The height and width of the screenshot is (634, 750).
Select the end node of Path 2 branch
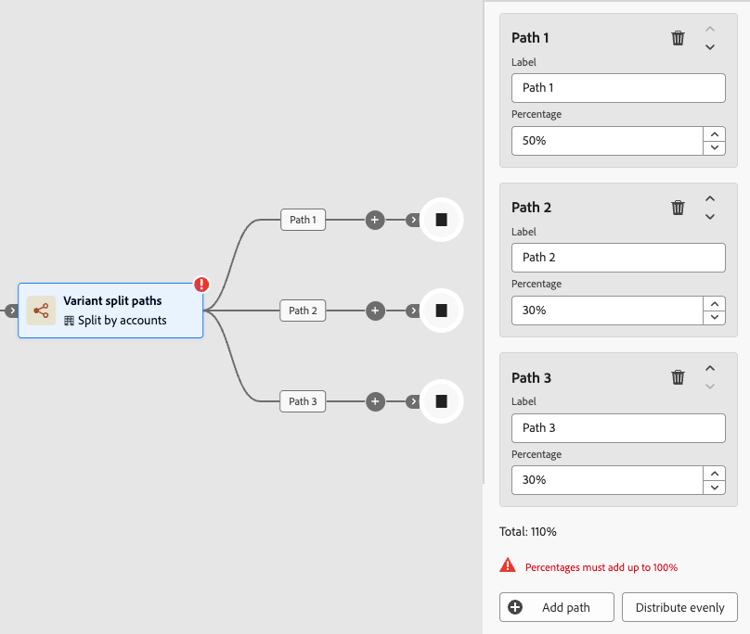(441, 311)
